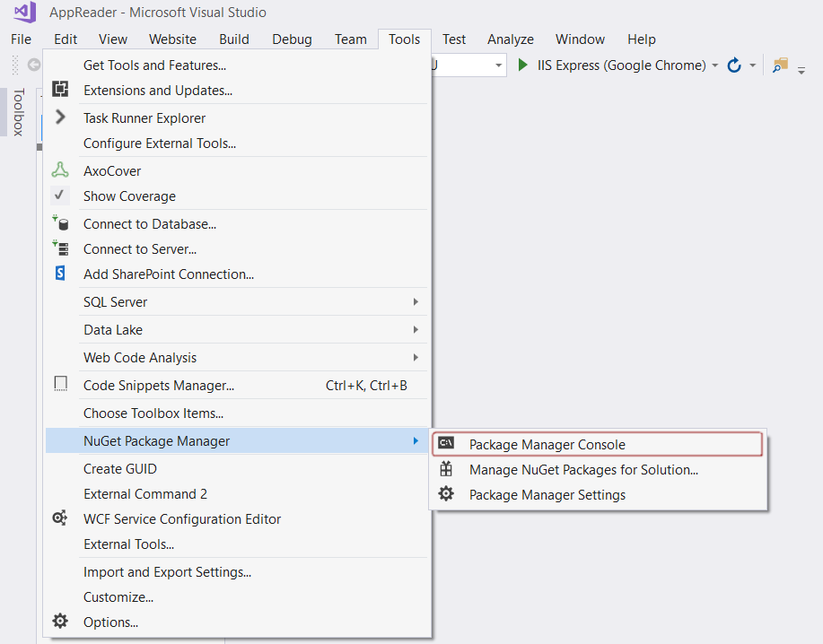This screenshot has width=823, height=644.
Task: Open the Analyze menu
Action: [x=510, y=39]
